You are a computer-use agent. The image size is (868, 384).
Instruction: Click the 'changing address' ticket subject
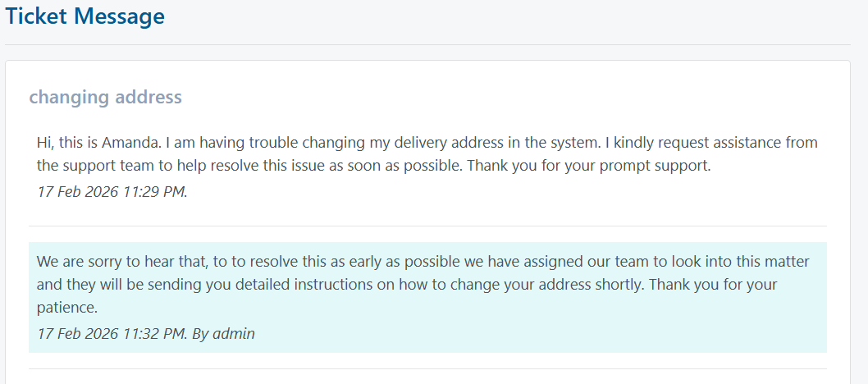(105, 97)
